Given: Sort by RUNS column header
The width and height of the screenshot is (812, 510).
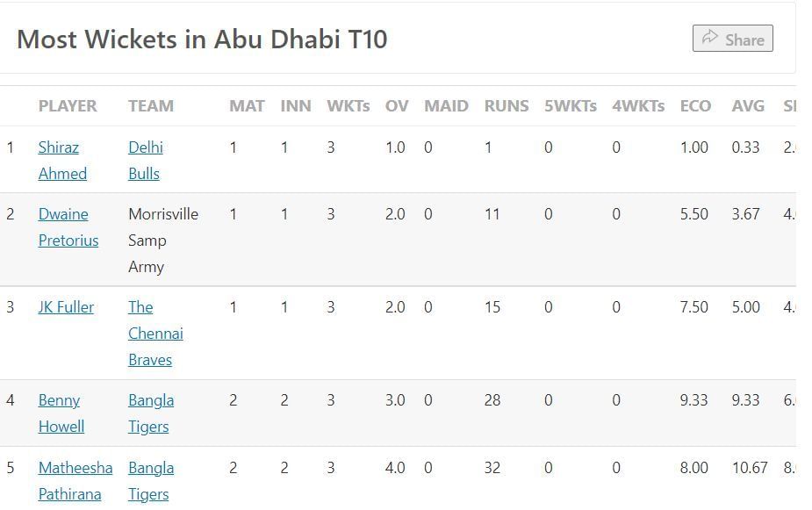Looking at the screenshot, I should [x=506, y=106].
